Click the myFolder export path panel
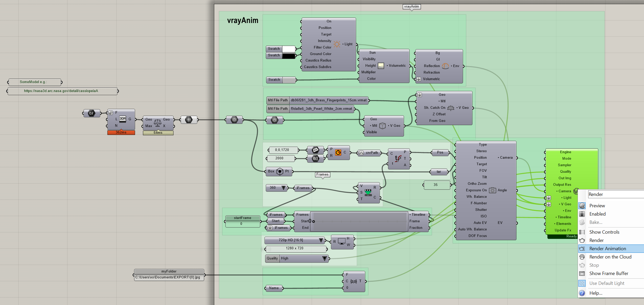 pos(169,275)
